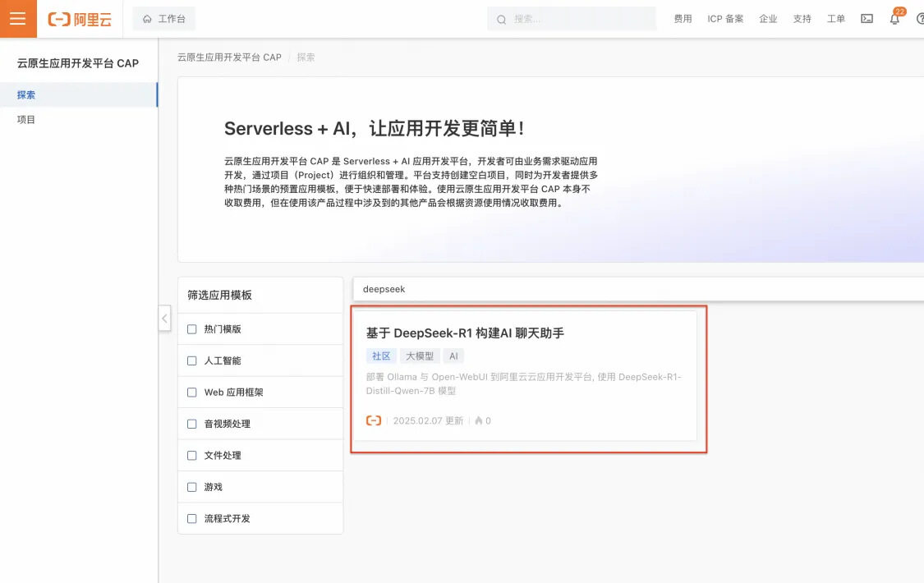Enable the 流程式开发 checkbox
This screenshot has width=924, height=583.
point(191,518)
